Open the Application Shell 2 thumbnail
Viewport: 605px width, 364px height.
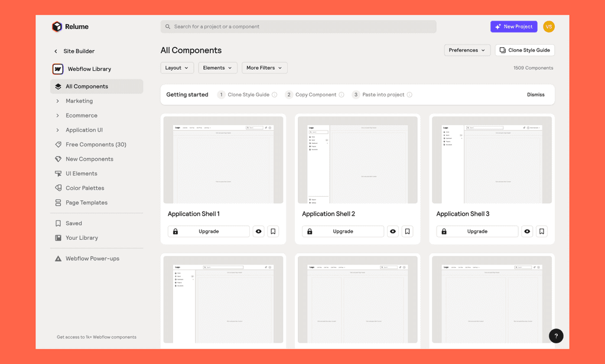click(357, 160)
